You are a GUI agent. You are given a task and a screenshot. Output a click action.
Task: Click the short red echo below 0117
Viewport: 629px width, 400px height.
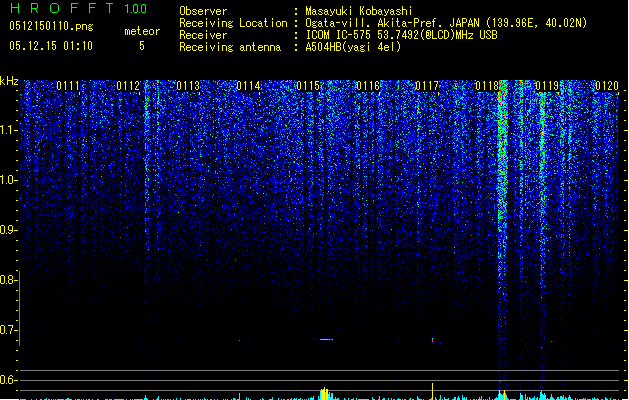click(432, 340)
